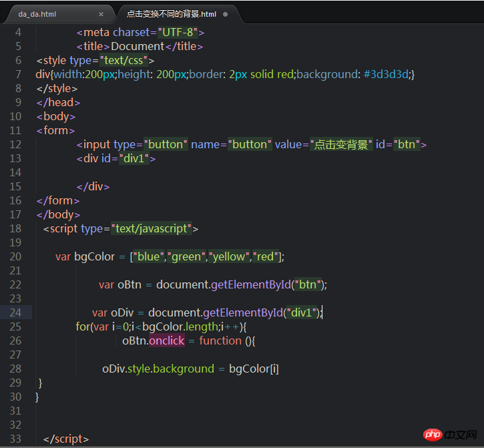The height and width of the screenshot is (448, 484).
Task: Click line number 12 in gutter
Action: click(15, 144)
